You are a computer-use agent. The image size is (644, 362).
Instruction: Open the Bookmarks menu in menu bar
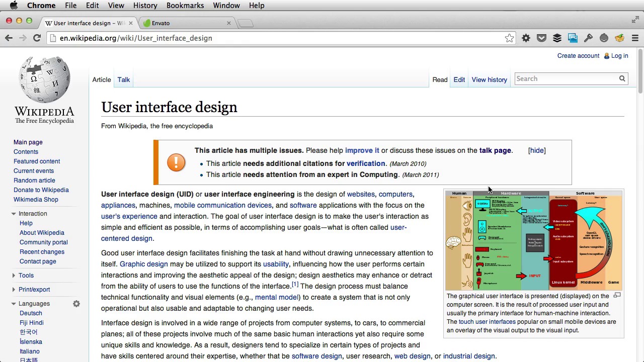tap(185, 6)
